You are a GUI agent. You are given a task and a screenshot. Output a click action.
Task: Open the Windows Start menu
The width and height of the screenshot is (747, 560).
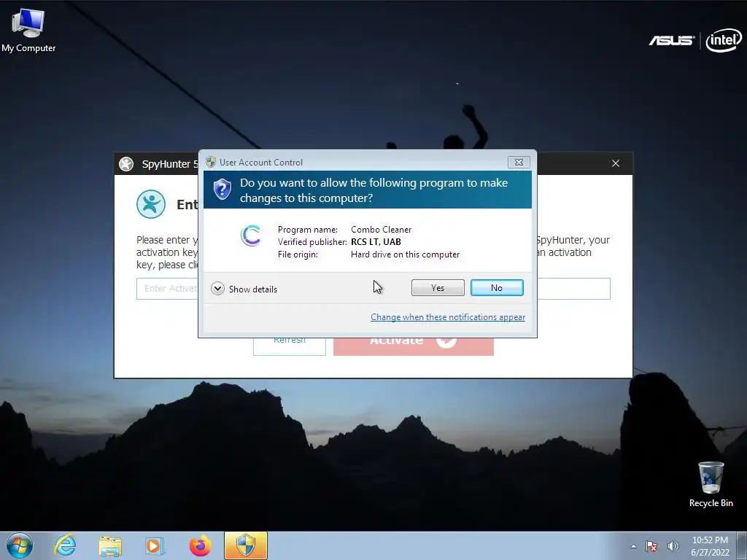pyautogui.click(x=20, y=545)
